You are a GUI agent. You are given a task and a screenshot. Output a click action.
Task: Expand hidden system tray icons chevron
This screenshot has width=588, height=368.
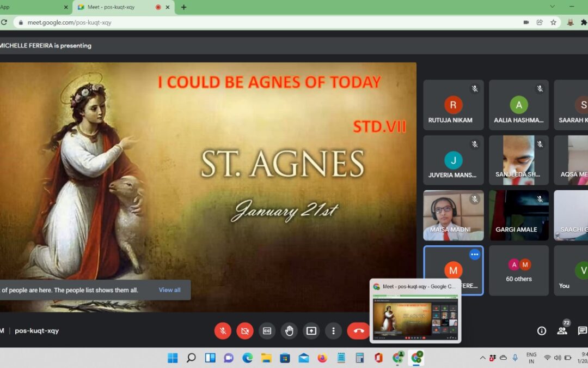[482, 358]
